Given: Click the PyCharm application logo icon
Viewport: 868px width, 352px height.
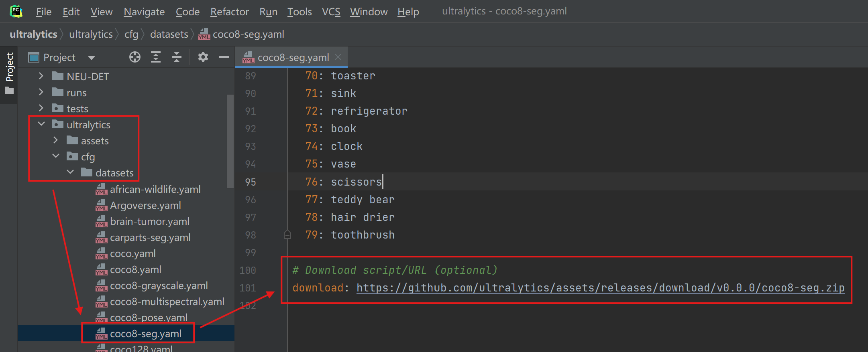Looking at the screenshot, I should pos(16,11).
